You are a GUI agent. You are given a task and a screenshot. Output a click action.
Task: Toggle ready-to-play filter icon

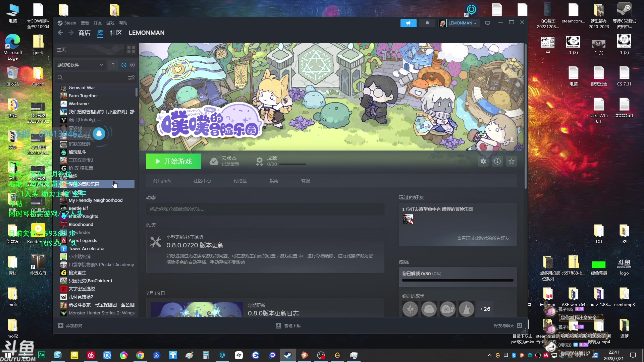132,65
